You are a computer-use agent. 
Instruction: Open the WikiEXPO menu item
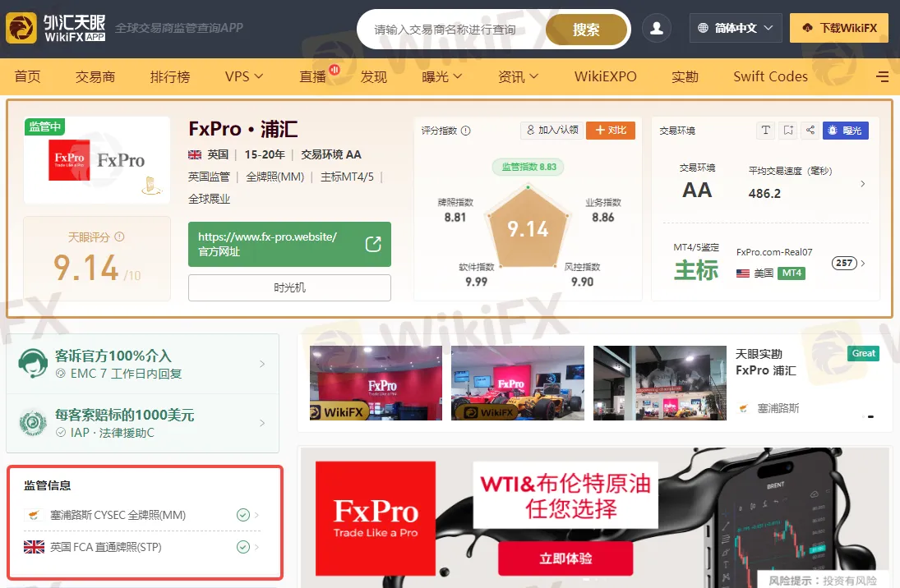pos(606,76)
